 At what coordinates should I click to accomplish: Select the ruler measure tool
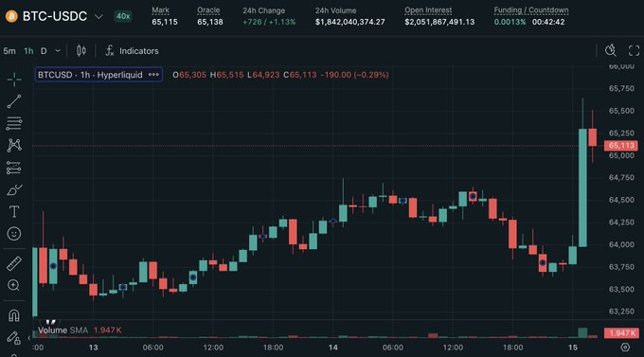pyautogui.click(x=14, y=263)
